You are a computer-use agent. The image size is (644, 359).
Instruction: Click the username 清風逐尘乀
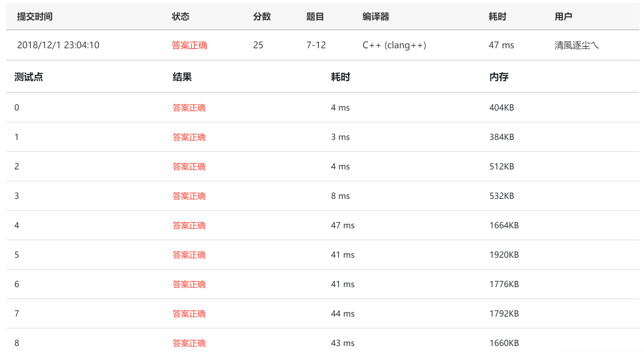click(576, 45)
